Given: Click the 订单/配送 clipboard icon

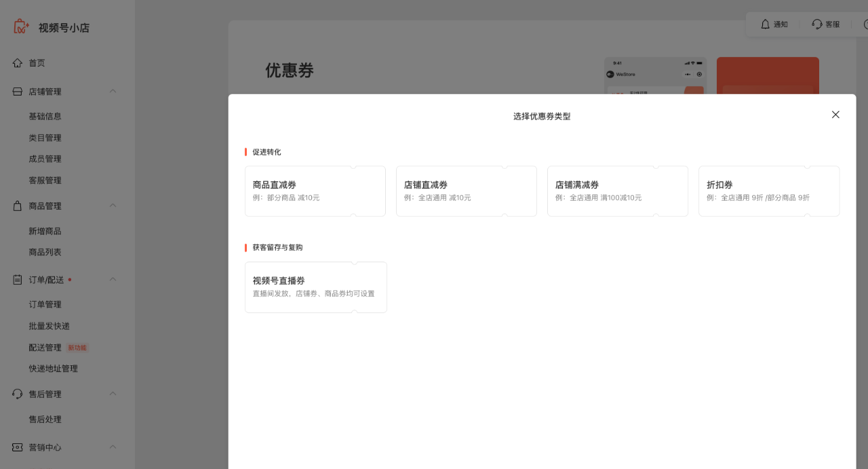Looking at the screenshot, I should tap(18, 279).
